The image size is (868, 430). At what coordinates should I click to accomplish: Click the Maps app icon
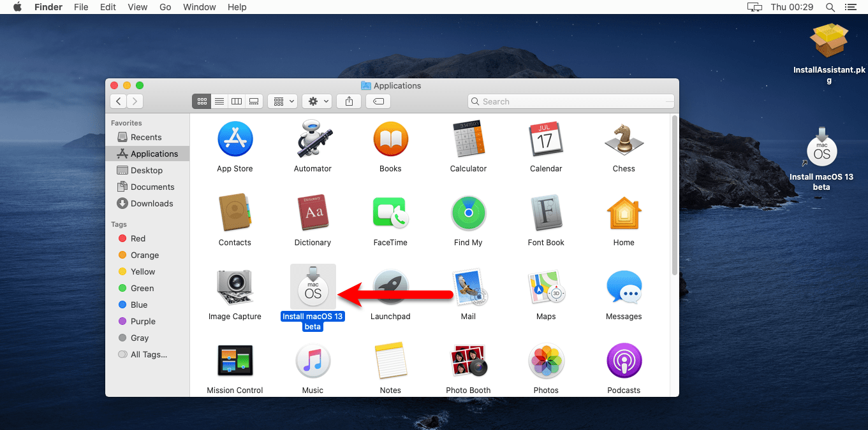(x=546, y=287)
